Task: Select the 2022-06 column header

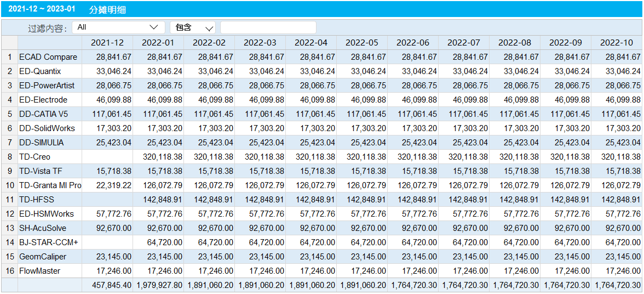Action: pos(413,43)
